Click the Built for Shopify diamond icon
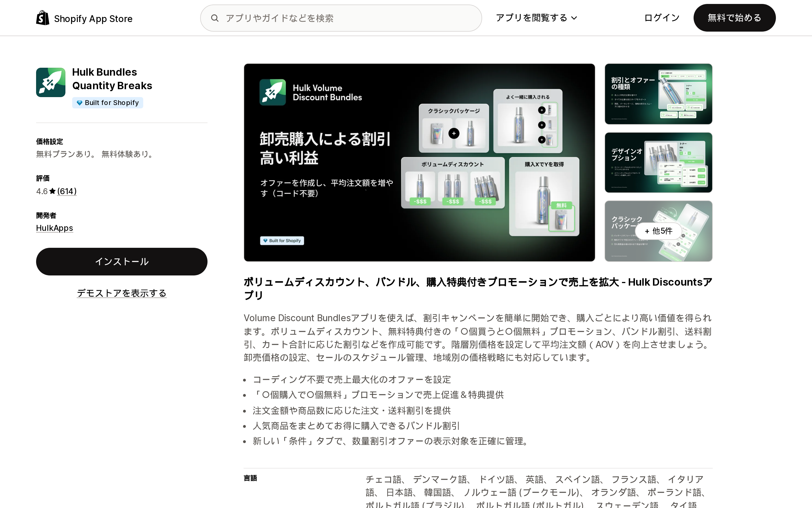Viewport: 812px width, 508px height. 80,103
